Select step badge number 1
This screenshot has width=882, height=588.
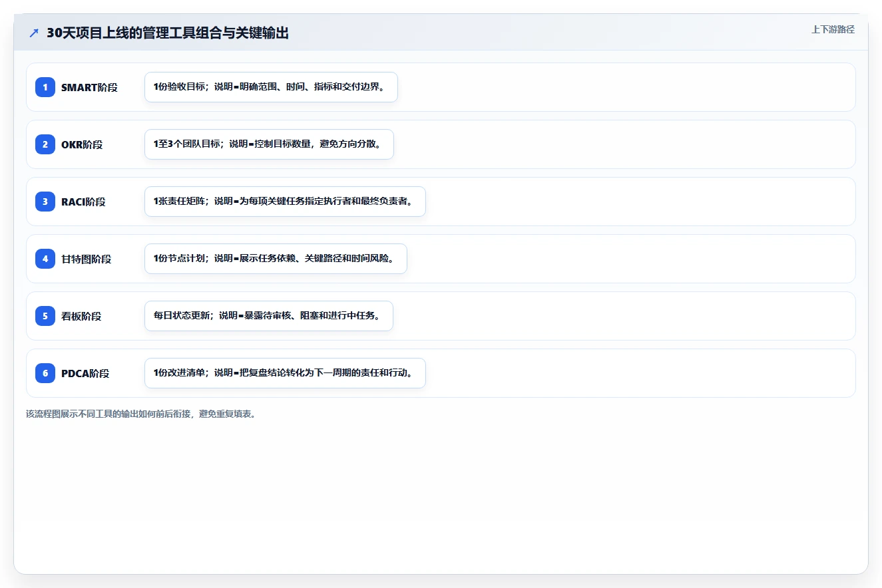pos(45,87)
